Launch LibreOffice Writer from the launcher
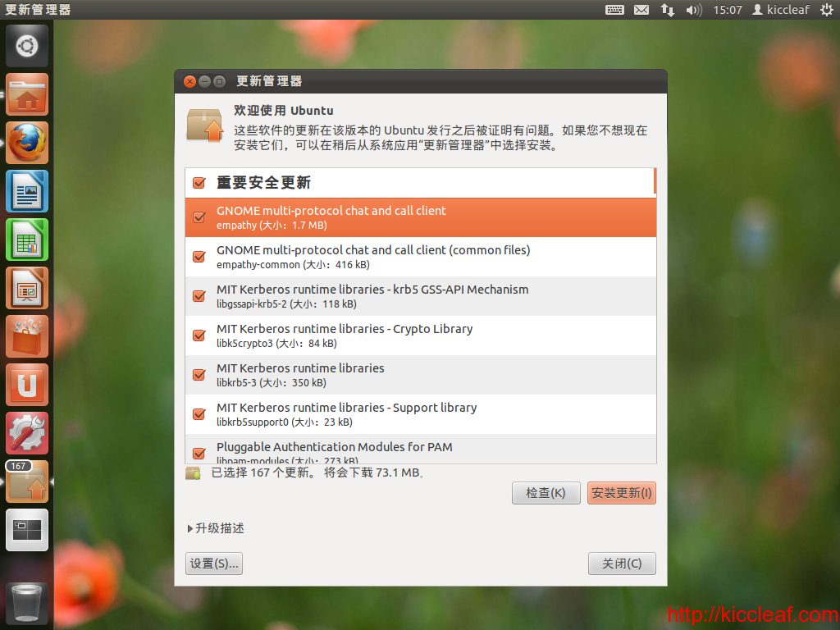The height and width of the screenshot is (630, 840). tap(27, 191)
